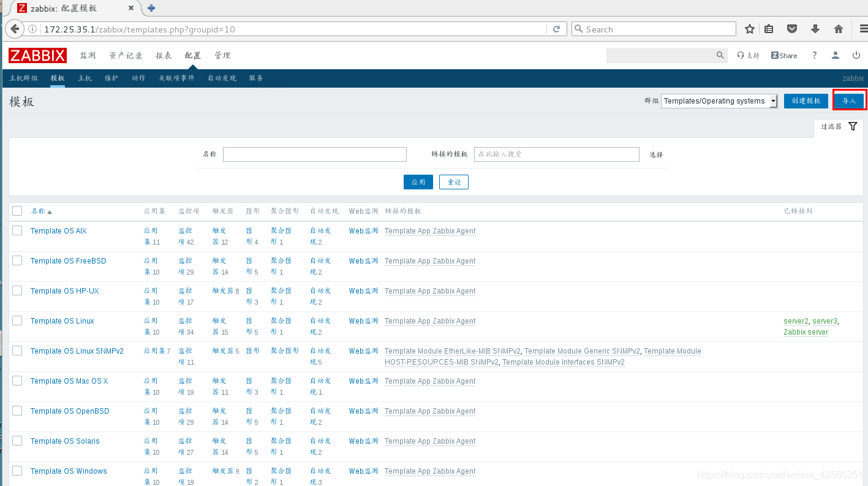Click the ZABBIX logo
This screenshot has width=868, height=486.
click(37, 55)
